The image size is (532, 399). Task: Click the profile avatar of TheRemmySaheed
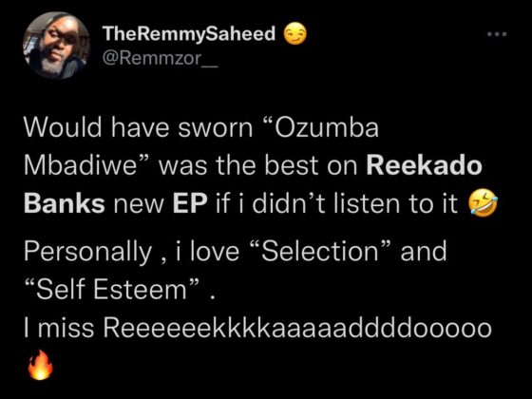point(56,46)
